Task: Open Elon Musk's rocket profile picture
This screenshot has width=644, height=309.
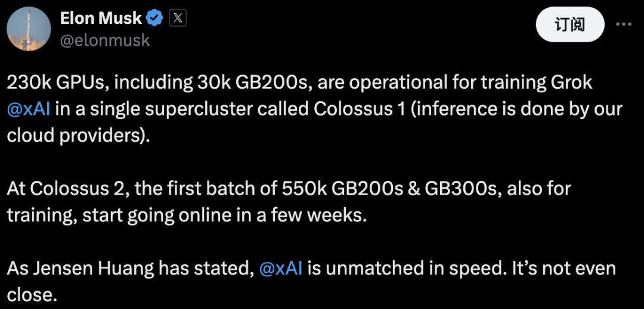Action: pos(29,29)
